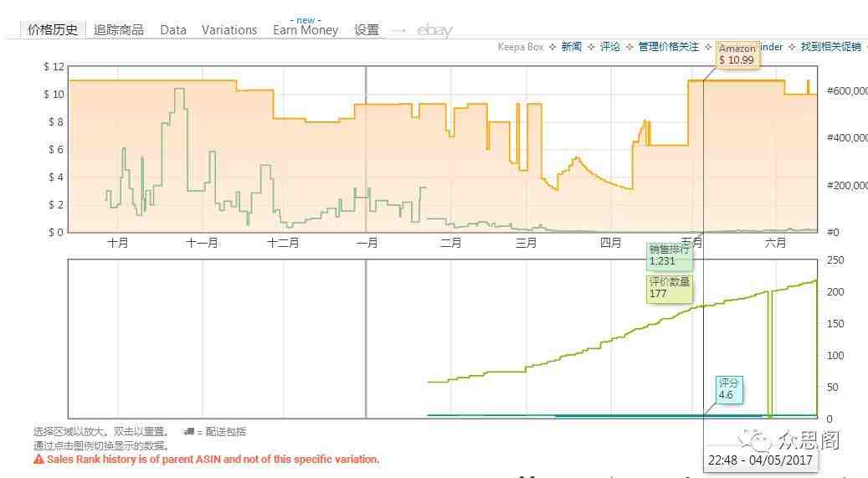The height and width of the screenshot is (478, 868).
Task: Click the 销售排行 1,231 tooltip
Action: coord(670,255)
